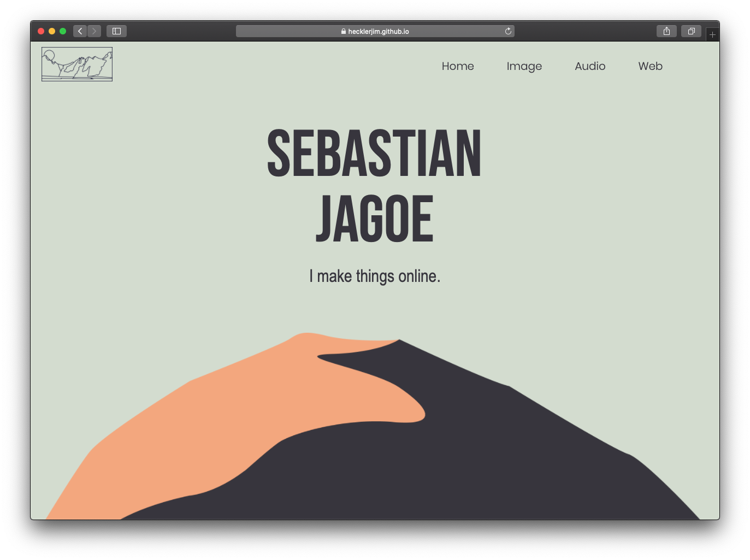This screenshot has height=560, width=750.
Task: Open the Web page
Action: [650, 66]
